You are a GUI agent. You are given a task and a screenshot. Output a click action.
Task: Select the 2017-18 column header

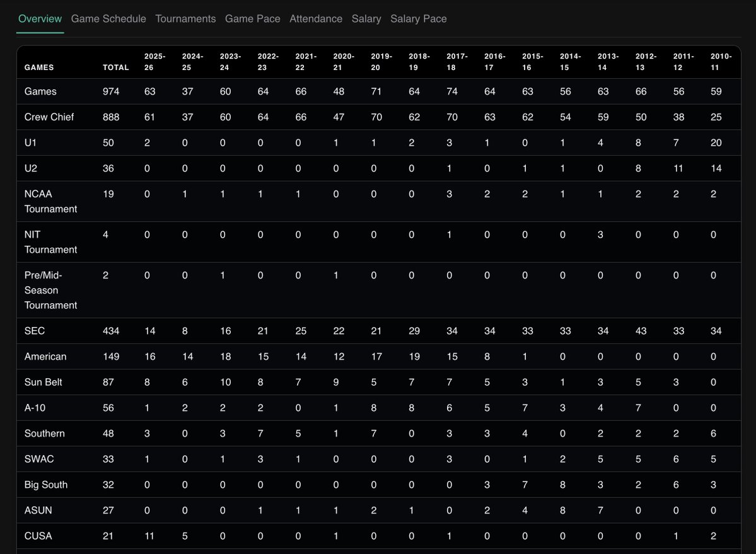point(457,62)
